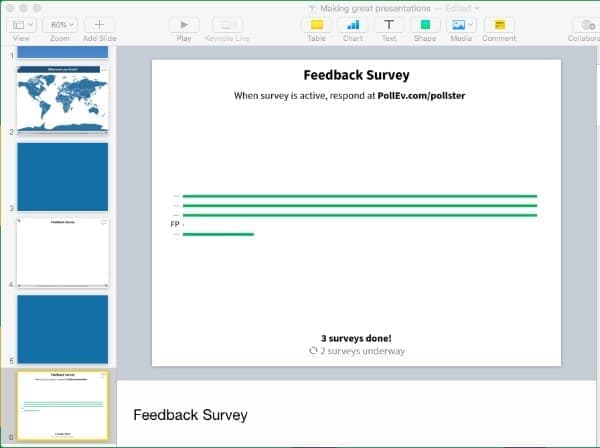Insert a Chart
600x448 pixels.
pos(353,24)
